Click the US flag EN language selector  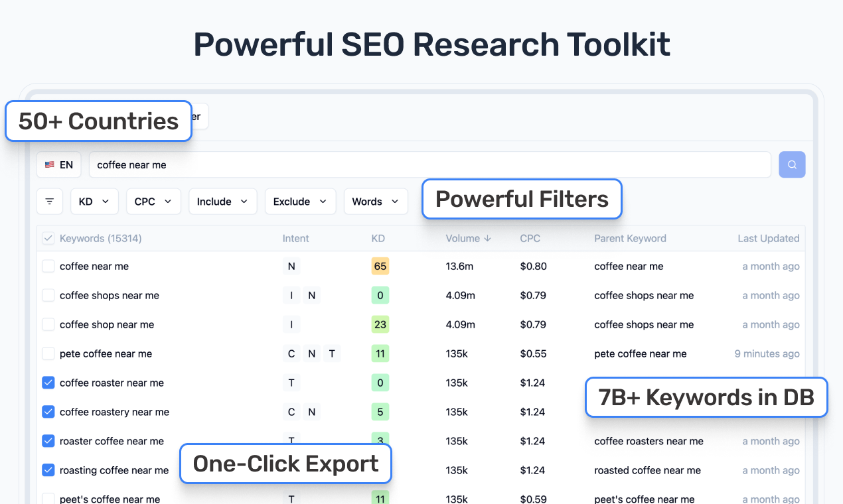tap(59, 164)
